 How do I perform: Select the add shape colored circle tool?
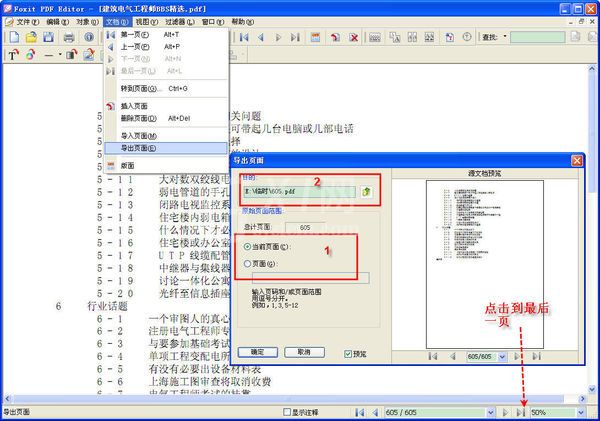pos(31,55)
